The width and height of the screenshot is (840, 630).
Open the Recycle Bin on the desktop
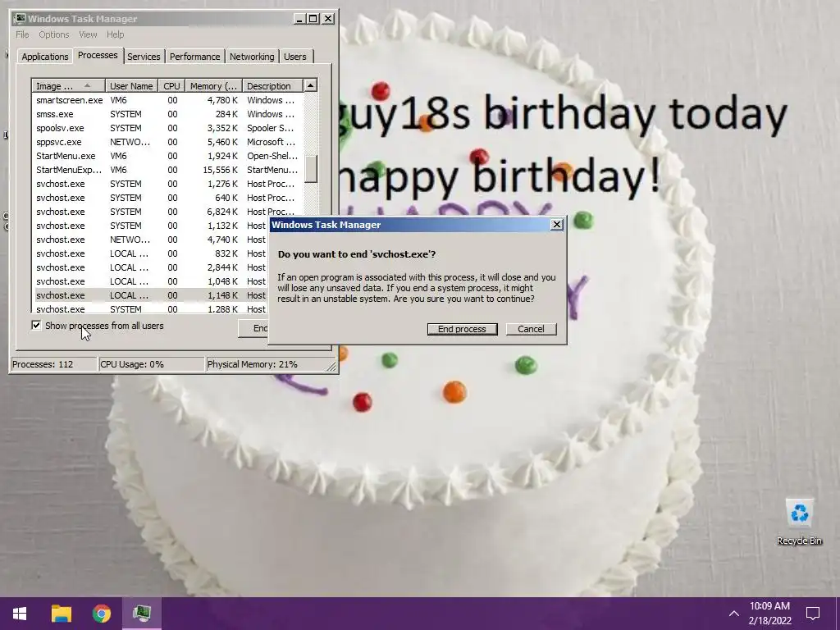799,523
